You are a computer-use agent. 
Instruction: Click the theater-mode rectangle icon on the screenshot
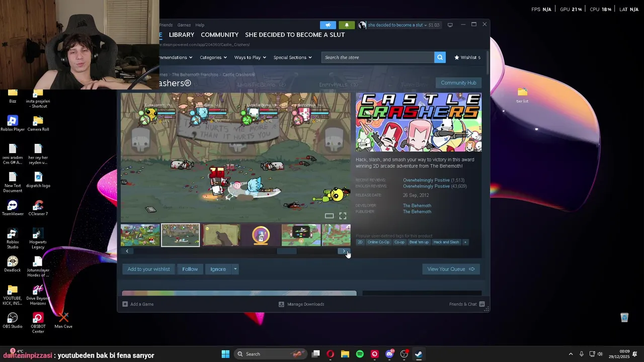coord(329,216)
